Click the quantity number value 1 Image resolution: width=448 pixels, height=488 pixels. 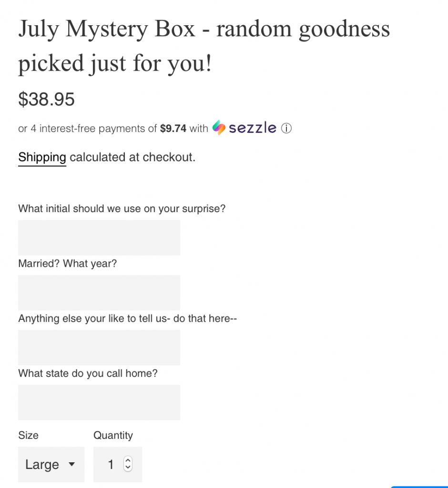click(x=111, y=464)
